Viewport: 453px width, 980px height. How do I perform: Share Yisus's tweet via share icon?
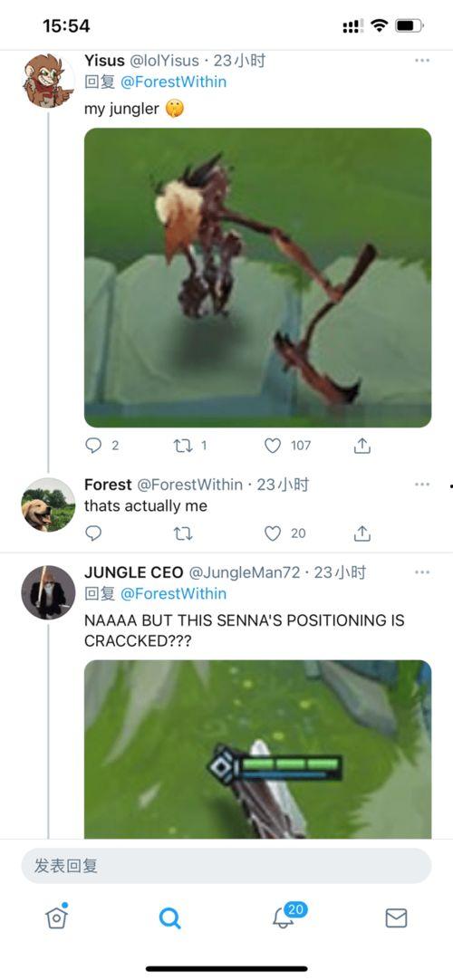[x=362, y=445]
